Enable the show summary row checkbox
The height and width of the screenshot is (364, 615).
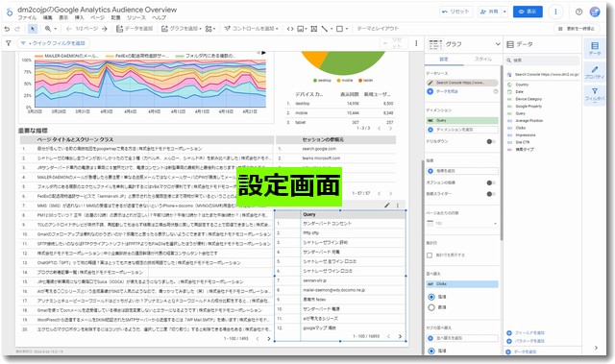pos(430,255)
